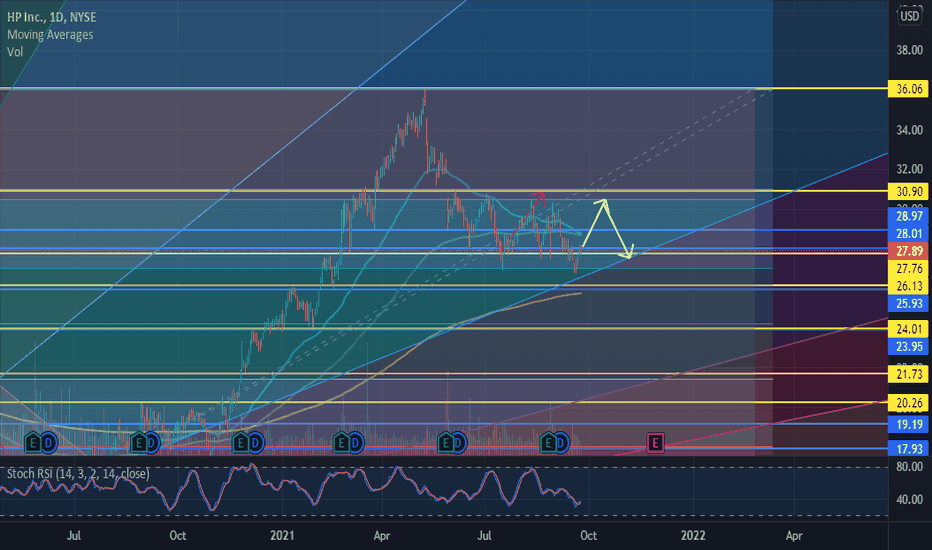Select the 25.93 blue price label
Viewport: 932px width, 550px height.
point(909,303)
